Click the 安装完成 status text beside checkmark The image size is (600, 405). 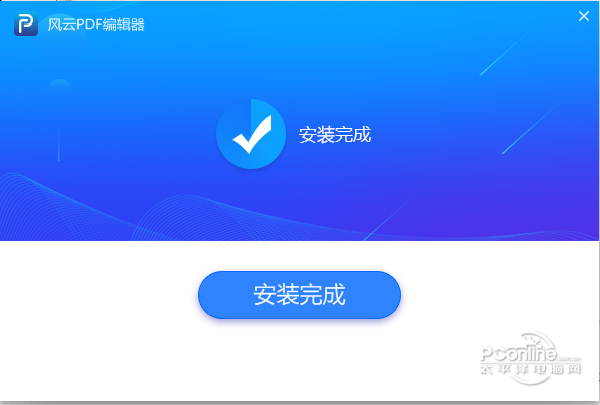(335, 135)
